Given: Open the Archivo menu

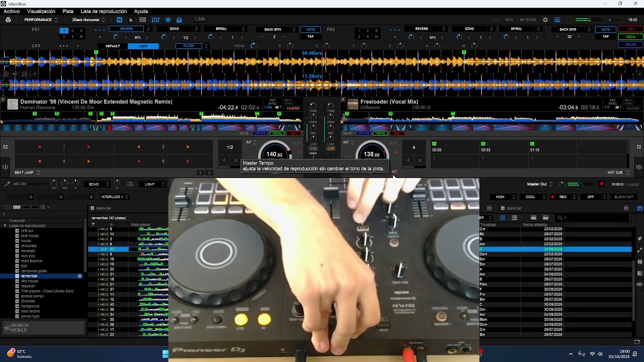Looking at the screenshot, I should (12, 11).
